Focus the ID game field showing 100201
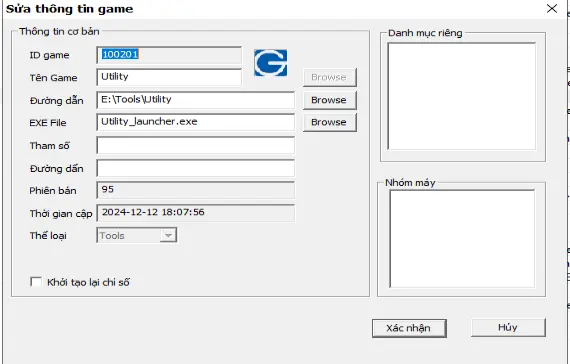This screenshot has width=570, height=364. pyautogui.click(x=169, y=55)
